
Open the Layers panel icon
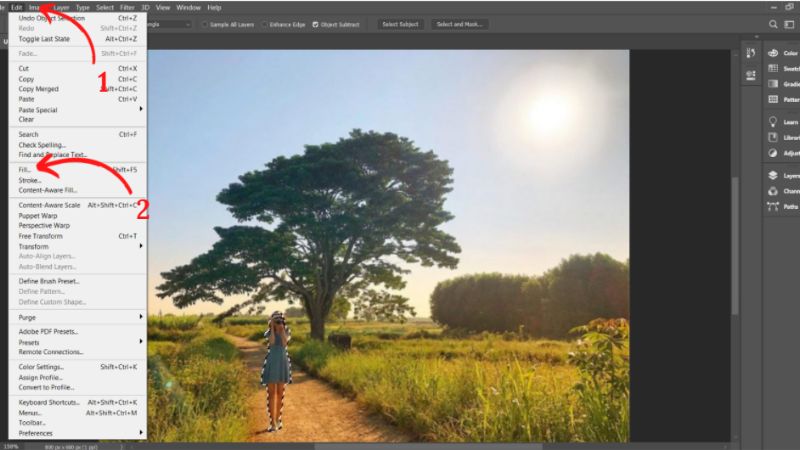pos(773,175)
